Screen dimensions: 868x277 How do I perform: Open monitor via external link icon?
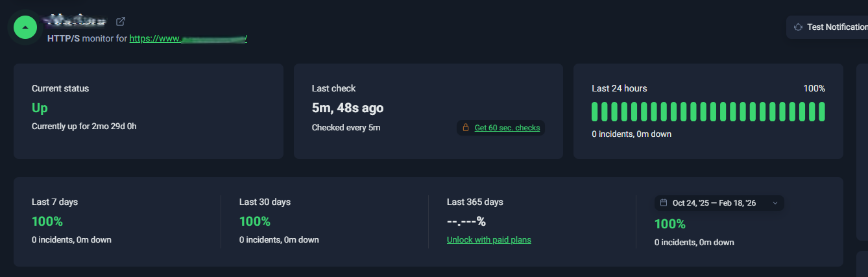point(121,21)
